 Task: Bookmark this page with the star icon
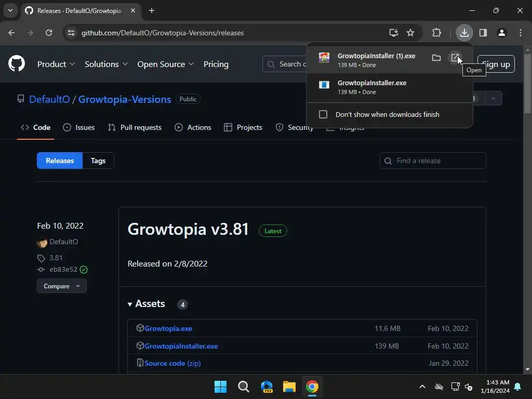(410, 33)
